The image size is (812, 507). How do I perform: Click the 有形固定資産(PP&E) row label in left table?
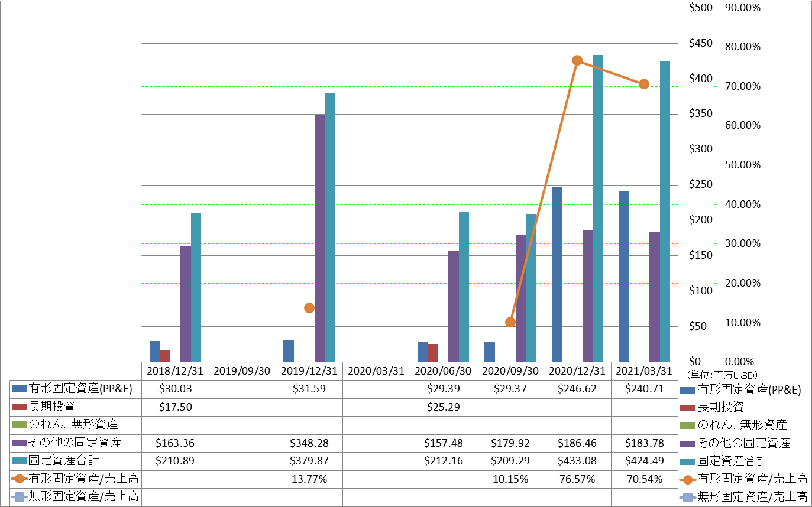(80, 389)
